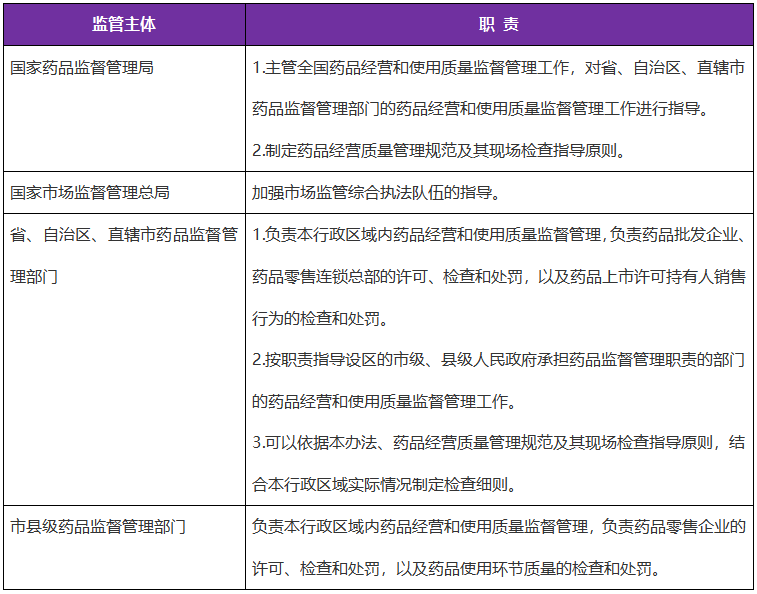This screenshot has height=594, width=757.
Task: Click the 职 责 column header
Action: pyautogui.click(x=499, y=24)
